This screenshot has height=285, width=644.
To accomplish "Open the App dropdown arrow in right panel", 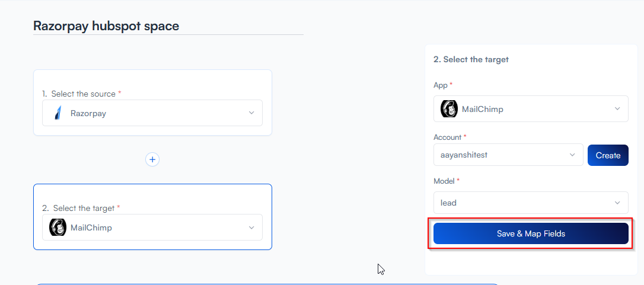I will [x=617, y=109].
